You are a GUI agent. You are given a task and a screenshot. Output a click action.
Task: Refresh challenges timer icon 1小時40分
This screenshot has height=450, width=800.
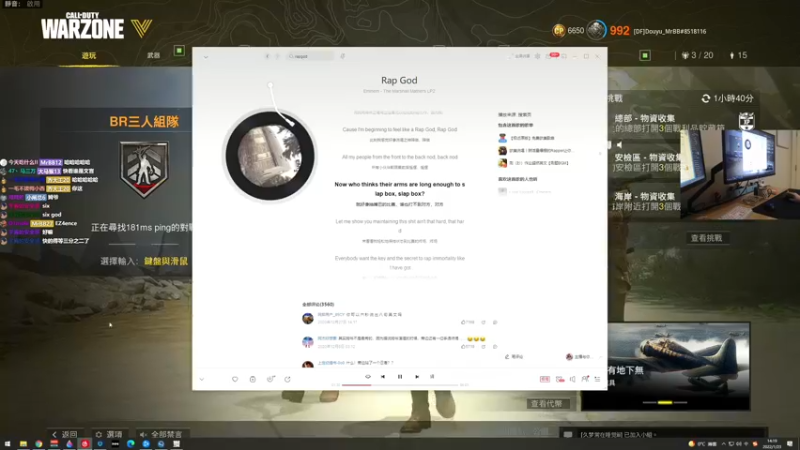point(706,98)
